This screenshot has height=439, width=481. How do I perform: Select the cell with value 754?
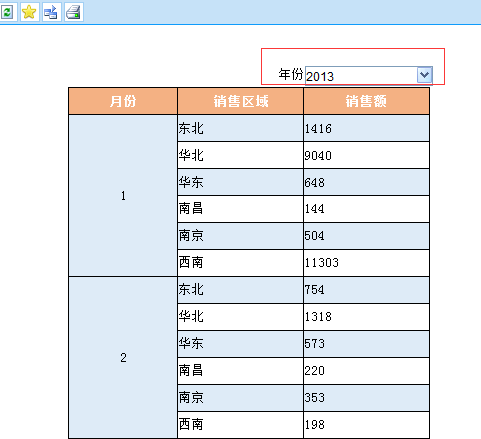pyautogui.click(x=366, y=290)
